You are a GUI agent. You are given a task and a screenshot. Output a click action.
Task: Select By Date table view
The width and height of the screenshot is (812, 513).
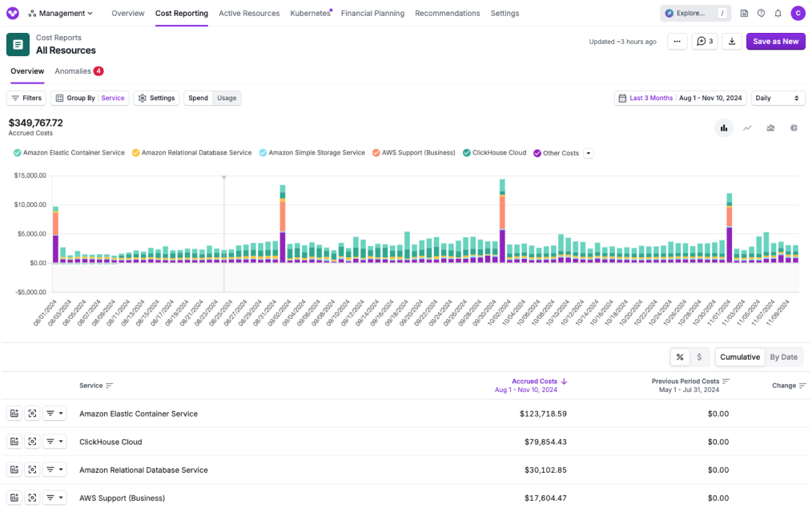pyautogui.click(x=783, y=357)
